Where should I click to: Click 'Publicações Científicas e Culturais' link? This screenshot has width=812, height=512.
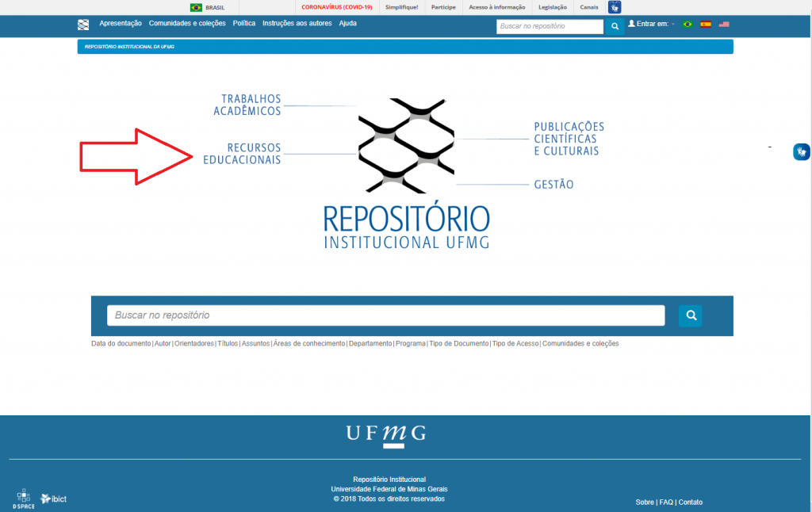(569, 139)
